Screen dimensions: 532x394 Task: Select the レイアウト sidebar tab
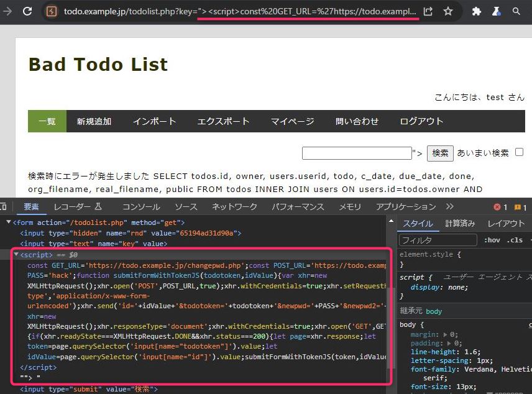506,223
